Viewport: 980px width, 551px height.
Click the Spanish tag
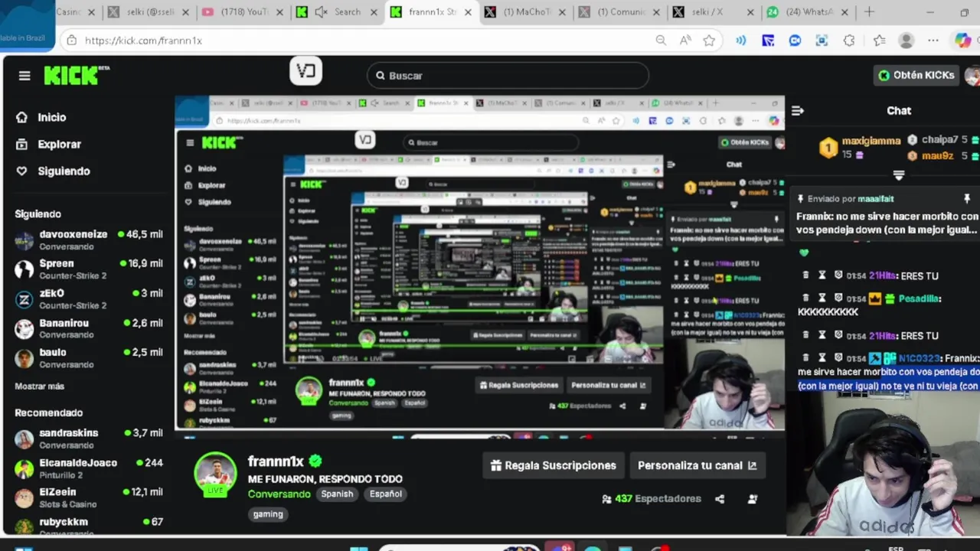click(337, 494)
